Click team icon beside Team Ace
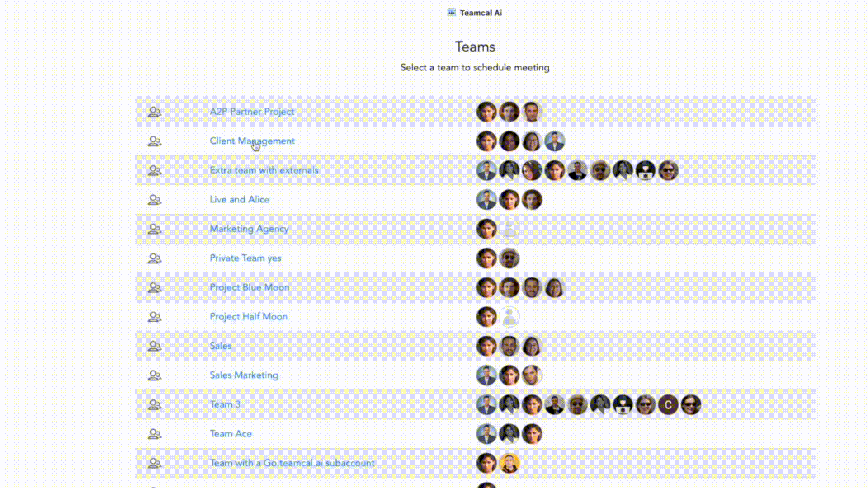 click(x=155, y=434)
